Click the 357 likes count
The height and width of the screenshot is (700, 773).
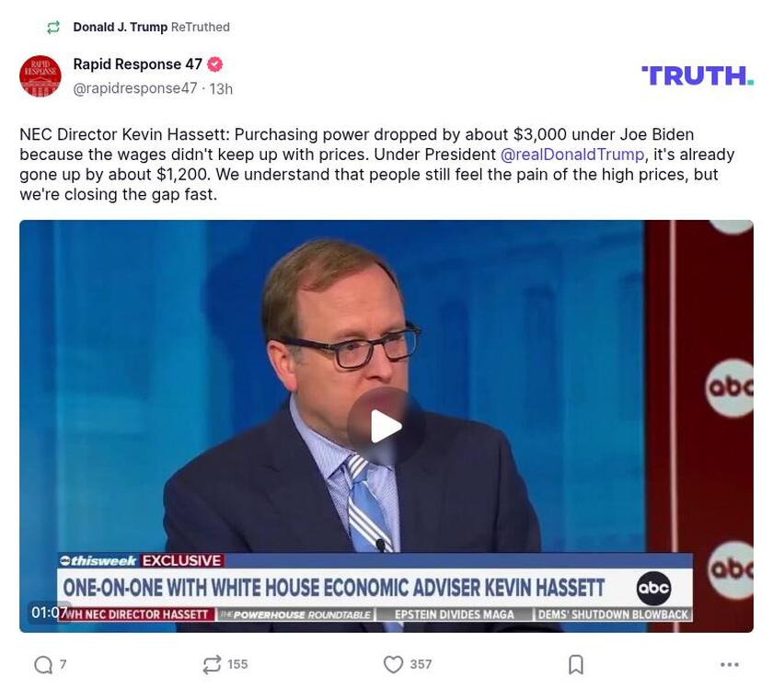pyautogui.click(x=421, y=664)
